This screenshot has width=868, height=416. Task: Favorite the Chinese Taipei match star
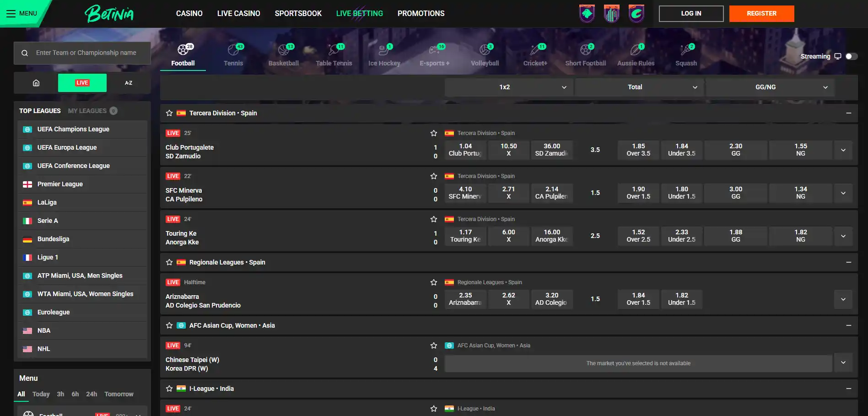(x=434, y=346)
